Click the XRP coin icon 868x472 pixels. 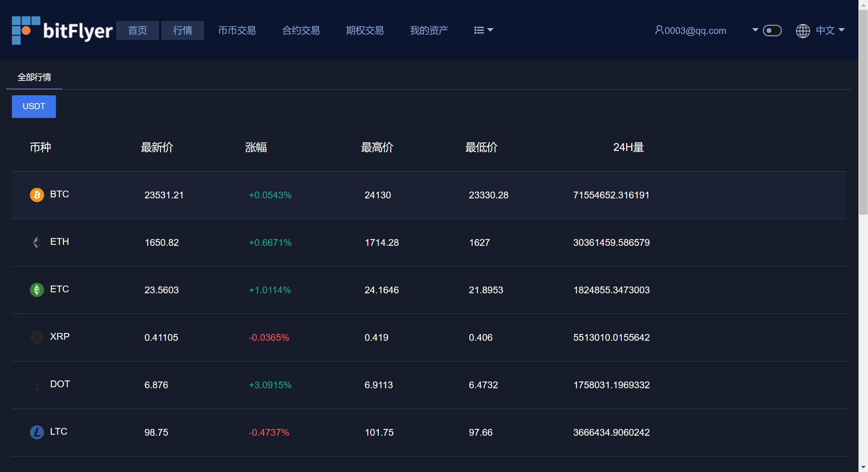[37, 337]
